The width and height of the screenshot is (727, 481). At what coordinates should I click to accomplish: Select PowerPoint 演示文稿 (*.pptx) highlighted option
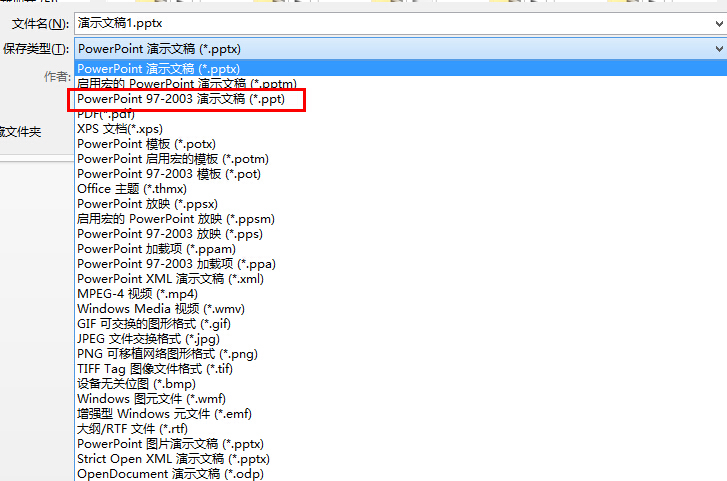click(x=401, y=69)
